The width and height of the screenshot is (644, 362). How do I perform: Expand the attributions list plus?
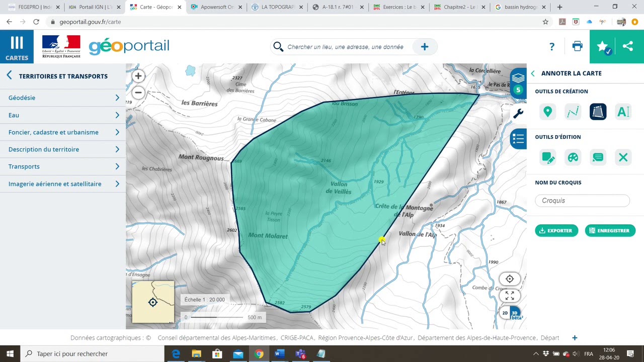575,338
